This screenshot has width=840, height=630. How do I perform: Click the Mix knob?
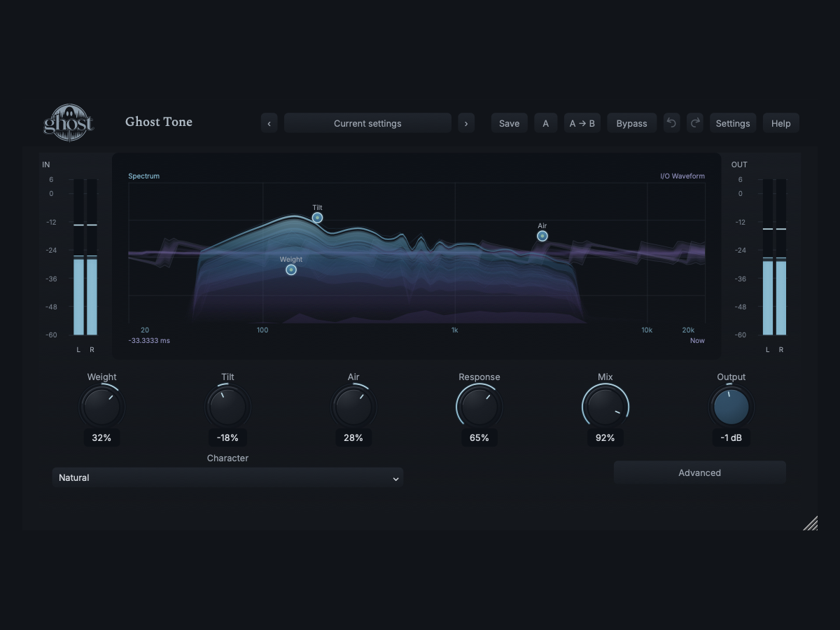tap(605, 407)
